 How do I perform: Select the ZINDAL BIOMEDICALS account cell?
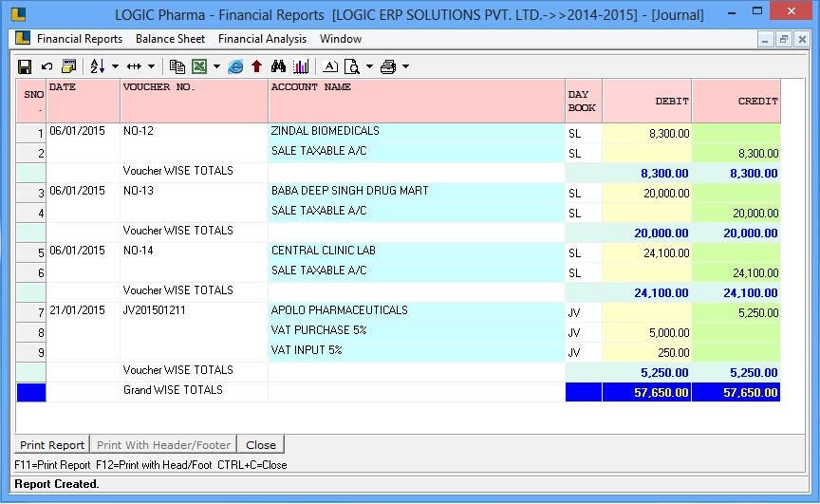pyautogui.click(x=417, y=132)
